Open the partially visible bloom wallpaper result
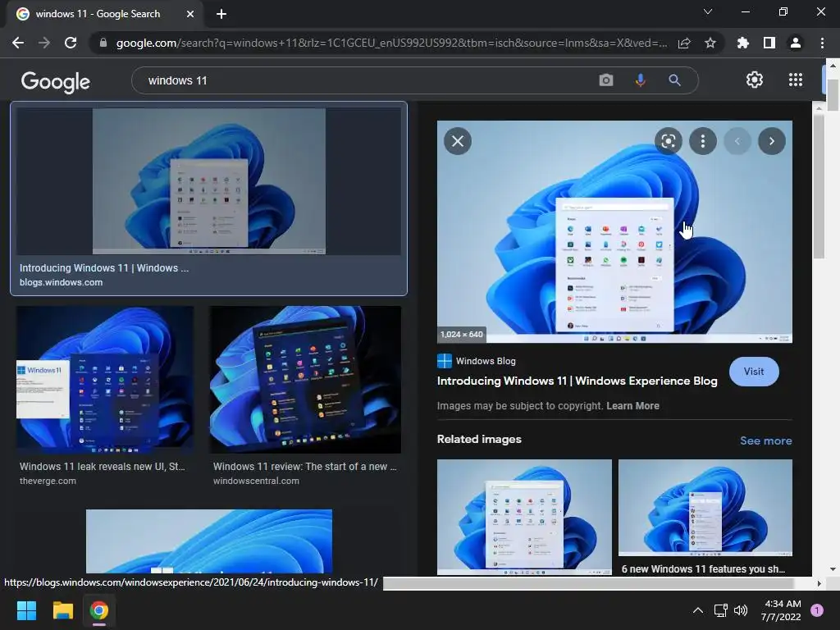The height and width of the screenshot is (630, 840). point(209,541)
